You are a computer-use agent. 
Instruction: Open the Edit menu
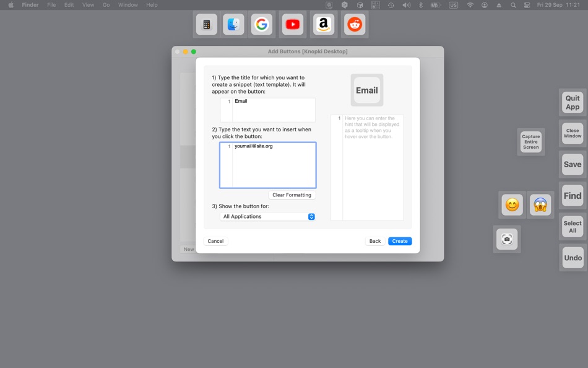pyautogui.click(x=69, y=5)
